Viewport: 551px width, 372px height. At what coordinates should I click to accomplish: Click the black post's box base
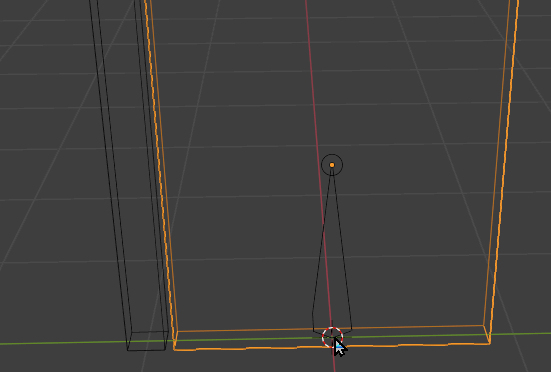147,341
